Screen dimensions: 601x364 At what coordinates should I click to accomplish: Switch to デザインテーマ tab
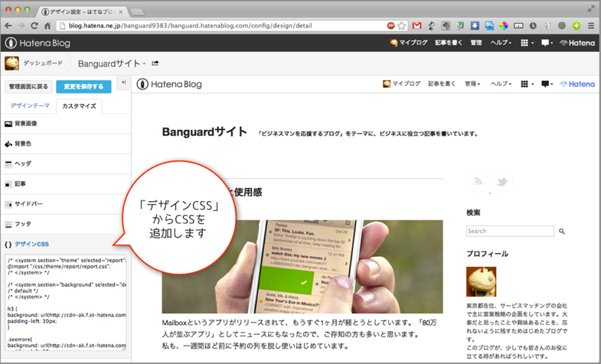[x=30, y=106]
